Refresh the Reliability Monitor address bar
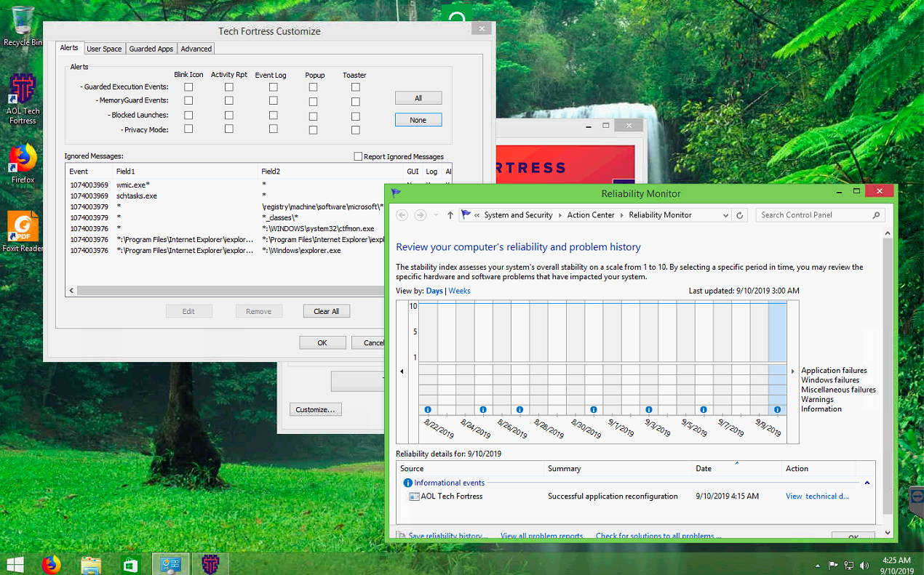The width and height of the screenshot is (924, 575). (x=740, y=215)
